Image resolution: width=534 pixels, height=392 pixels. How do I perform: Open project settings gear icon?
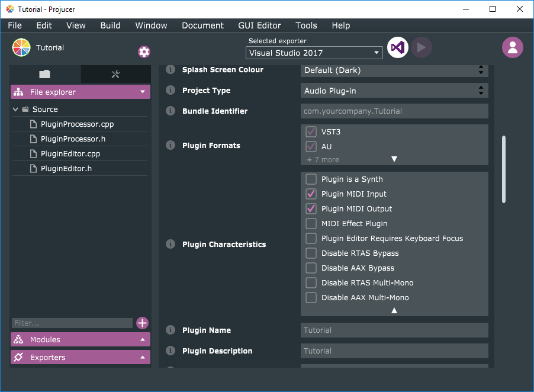144,52
